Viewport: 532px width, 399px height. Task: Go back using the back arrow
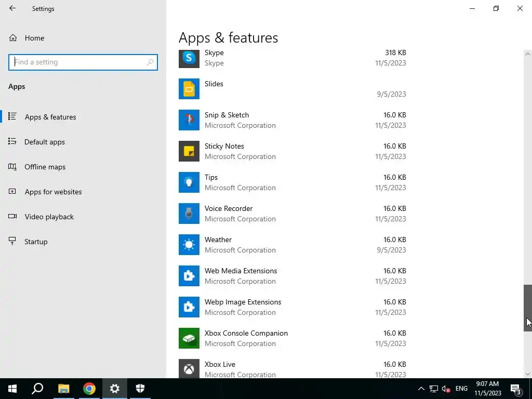pyautogui.click(x=12, y=8)
